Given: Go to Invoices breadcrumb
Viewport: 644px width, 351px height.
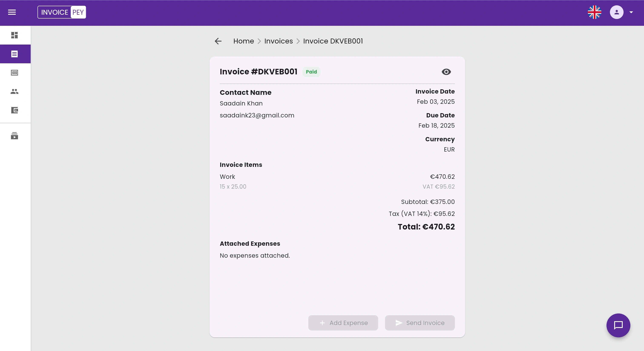Looking at the screenshot, I should pos(279,41).
